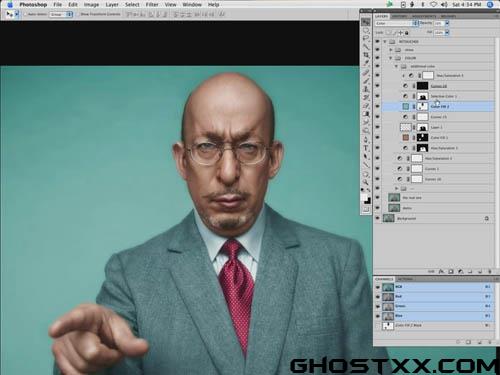This screenshot has height=375, width=500.
Task: Click the Background layer thumbnail
Action: [388, 218]
